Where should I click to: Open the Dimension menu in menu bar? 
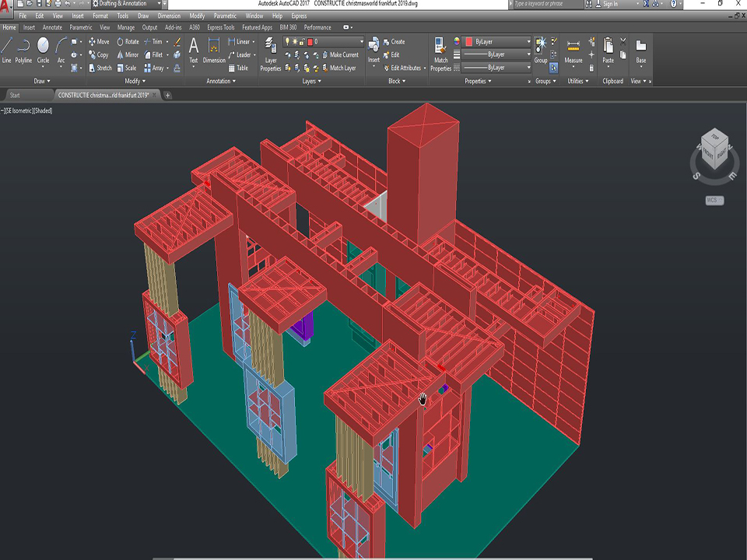(x=169, y=16)
